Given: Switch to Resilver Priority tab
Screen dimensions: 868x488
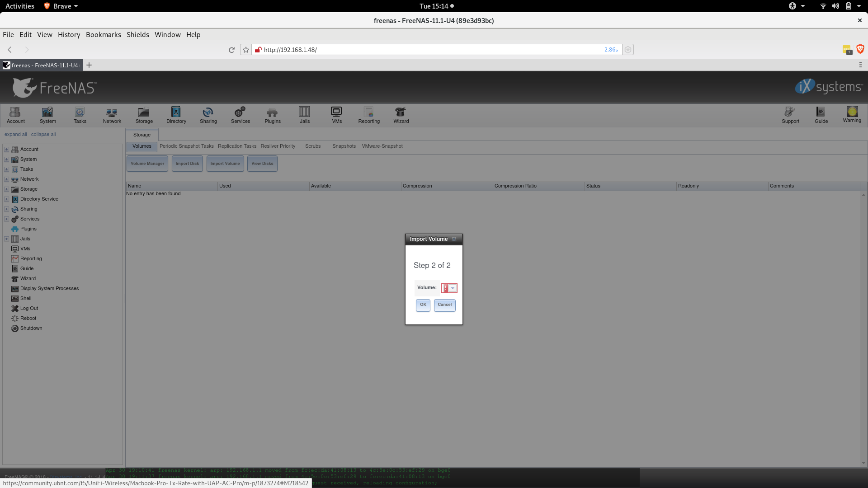Looking at the screenshot, I should [x=278, y=146].
